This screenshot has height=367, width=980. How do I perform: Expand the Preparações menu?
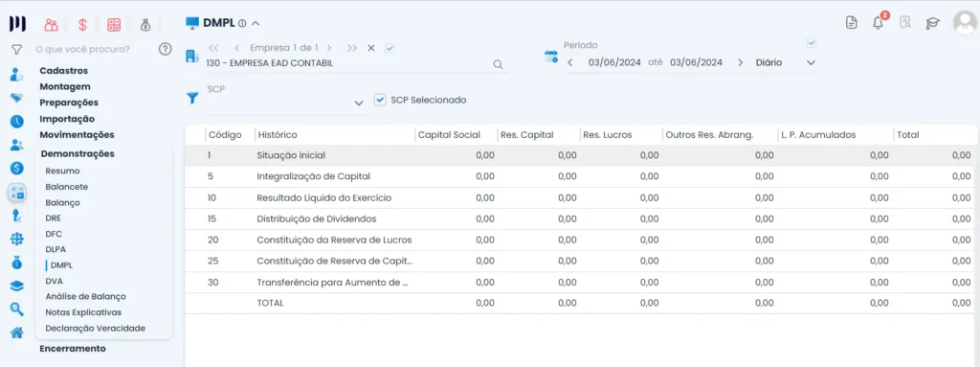[69, 103]
